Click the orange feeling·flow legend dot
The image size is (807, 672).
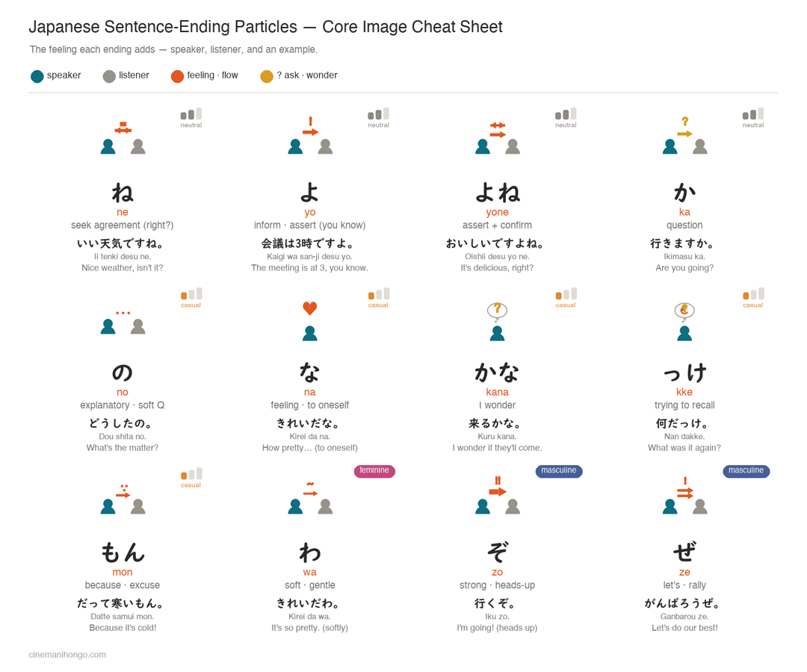pos(178,76)
